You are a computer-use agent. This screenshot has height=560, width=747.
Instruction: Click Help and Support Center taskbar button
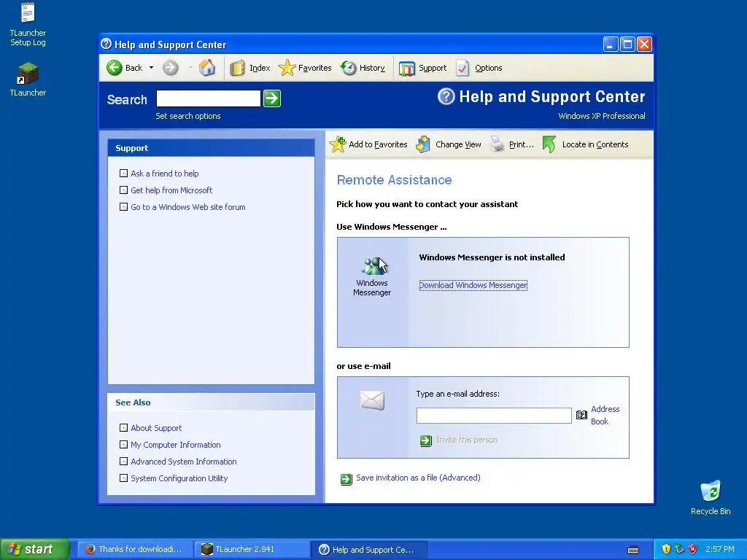pyautogui.click(x=369, y=549)
